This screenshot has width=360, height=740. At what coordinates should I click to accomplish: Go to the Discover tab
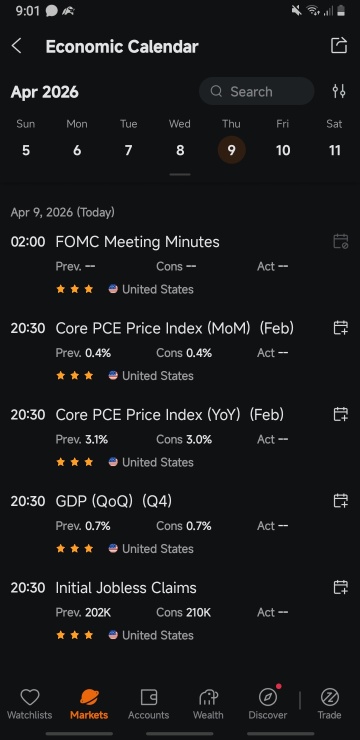click(x=268, y=704)
